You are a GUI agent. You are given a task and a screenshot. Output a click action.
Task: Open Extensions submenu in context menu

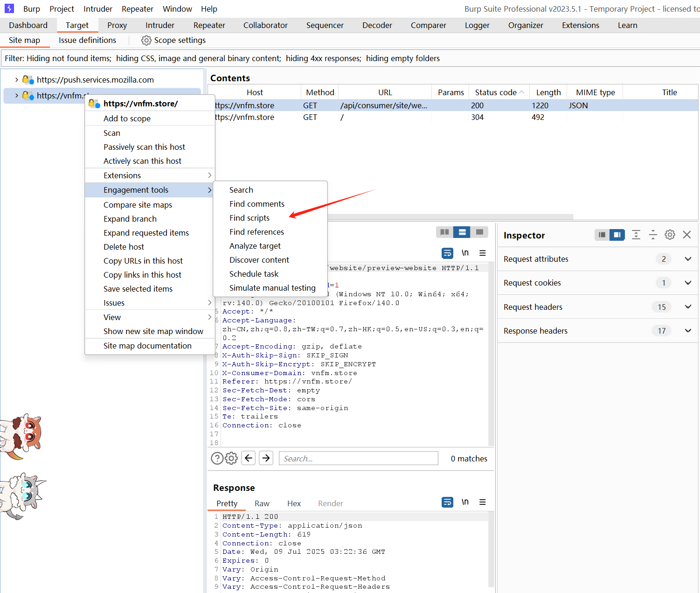tap(150, 175)
